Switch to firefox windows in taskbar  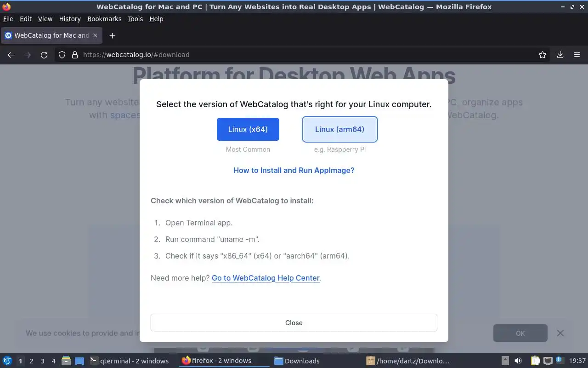(224, 361)
